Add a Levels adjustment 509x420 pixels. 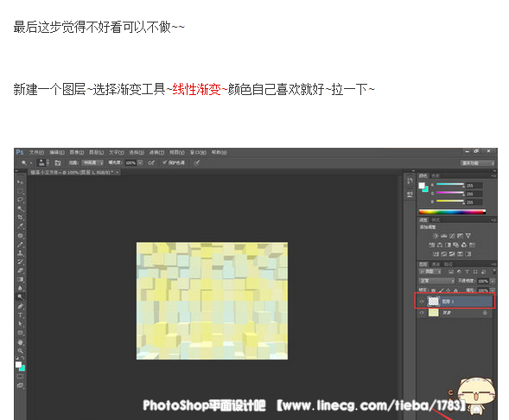443,236
